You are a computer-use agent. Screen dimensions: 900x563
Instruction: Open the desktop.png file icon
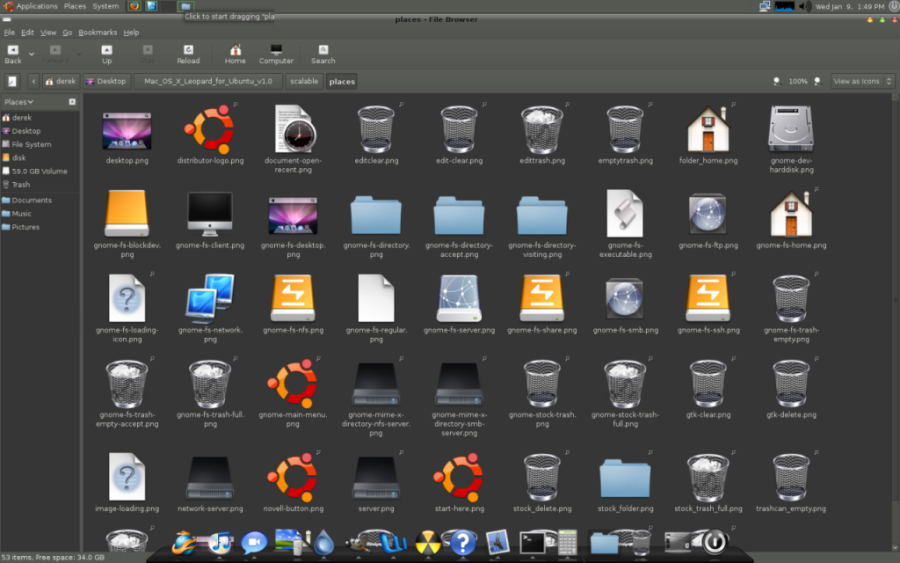[x=127, y=130]
